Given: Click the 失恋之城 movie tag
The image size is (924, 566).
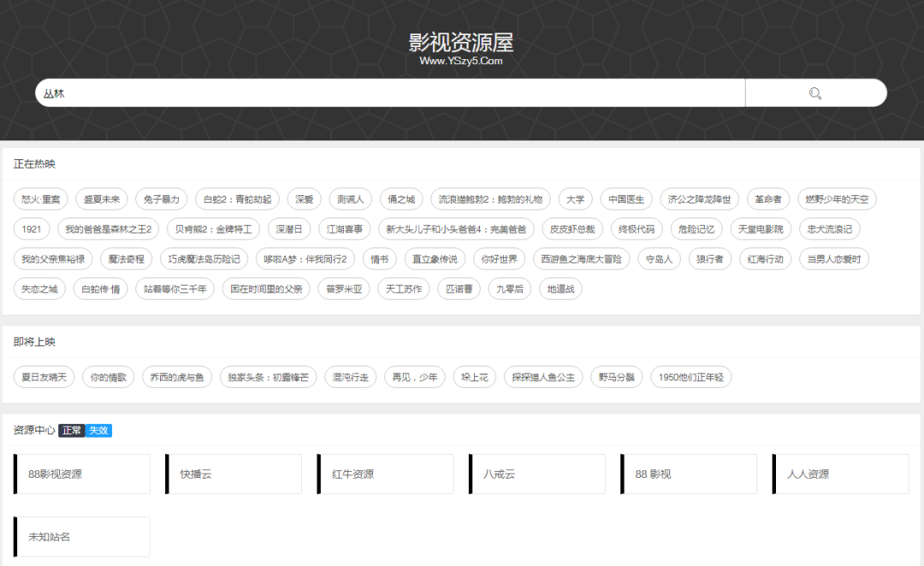Looking at the screenshot, I should 39,289.
